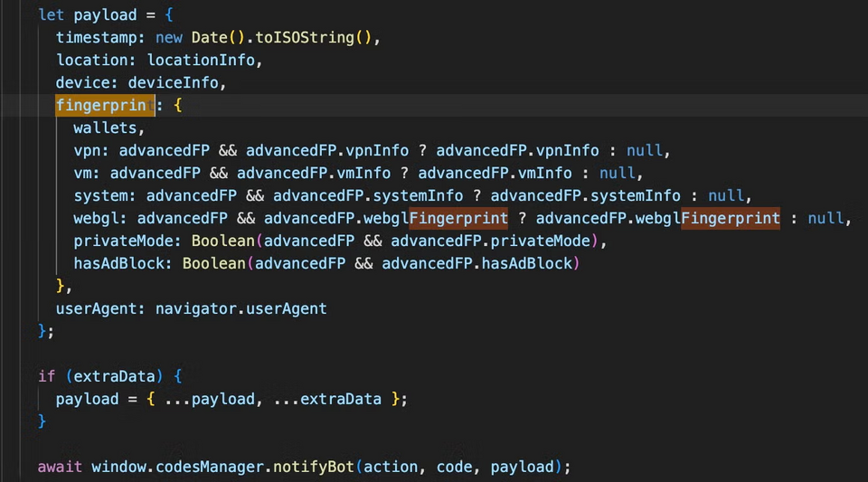Click 'codesManager' in the await line
Screen dimensions: 868x482
click(209, 467)
